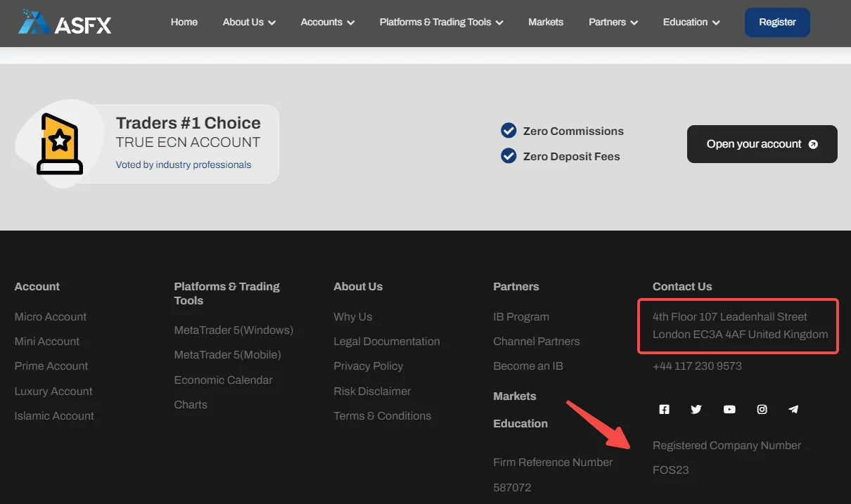
Task: Click the Register button
Action: click(x=777, y=22)
